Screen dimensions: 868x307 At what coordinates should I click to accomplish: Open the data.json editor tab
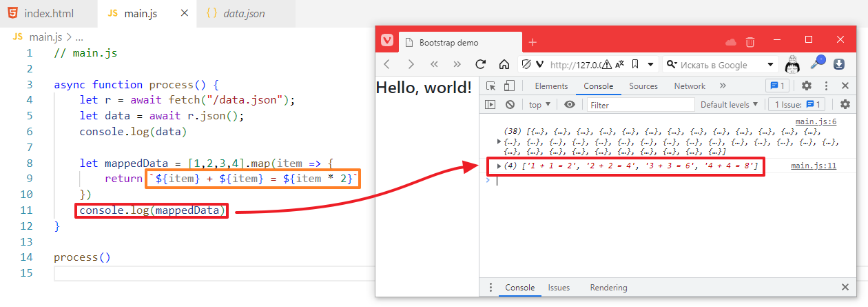click(244, 14)
